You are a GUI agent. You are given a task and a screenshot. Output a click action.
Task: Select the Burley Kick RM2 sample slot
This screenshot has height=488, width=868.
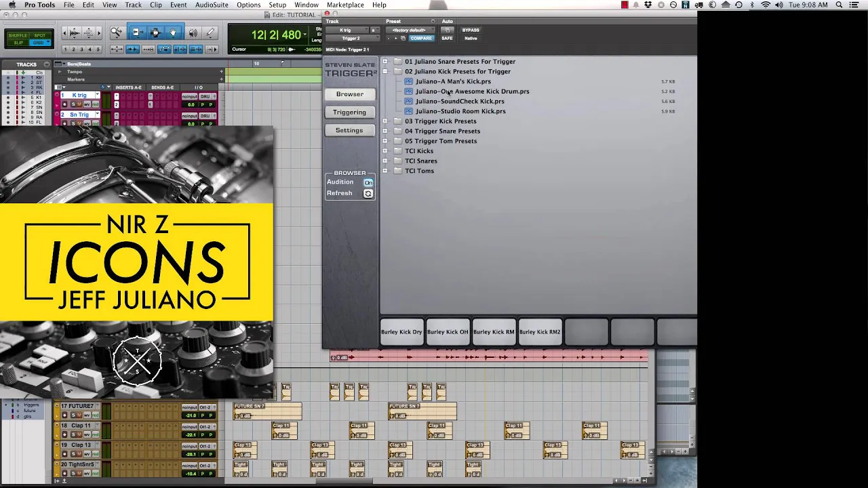click(x=540, y=332)
